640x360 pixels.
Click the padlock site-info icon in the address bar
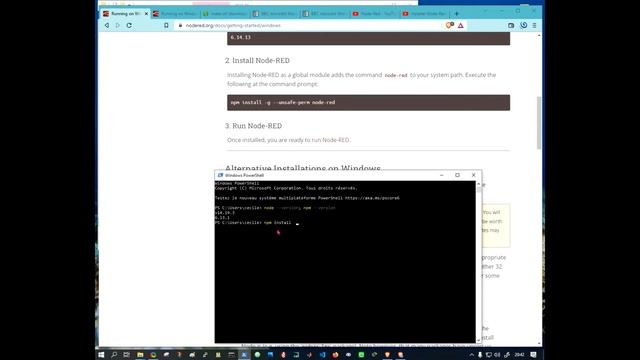point(180,25)
